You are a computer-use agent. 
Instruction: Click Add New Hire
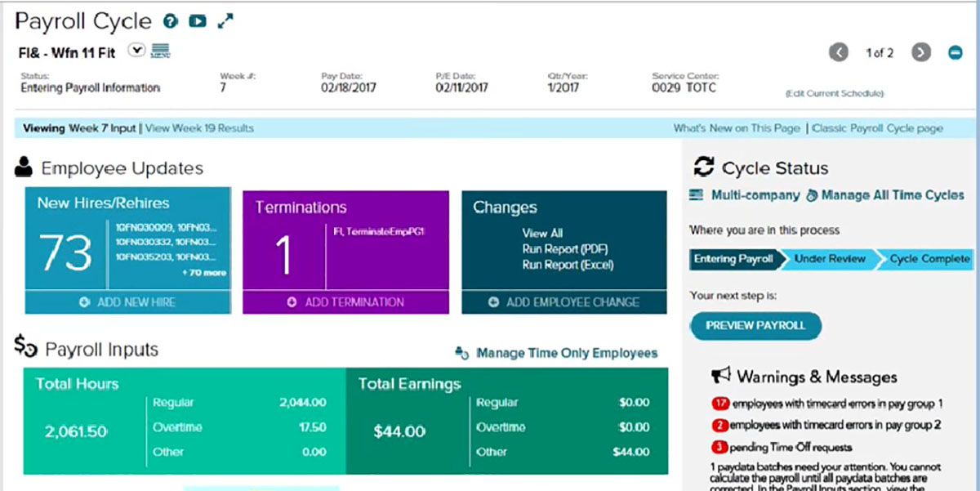click(x=127, y=302)
